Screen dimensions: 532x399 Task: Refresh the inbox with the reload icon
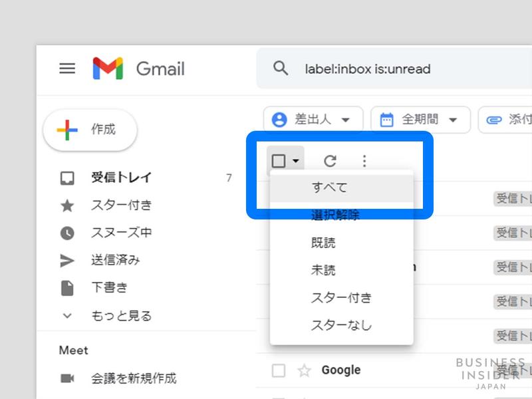pyautogui.click(x=330, y=161)
